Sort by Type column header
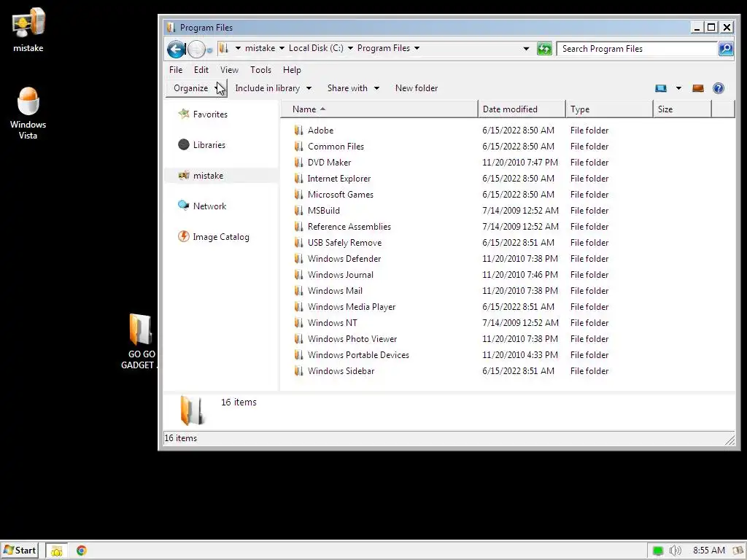The width and height of the screenshot is (747, 560). click(x=609, y=109)
